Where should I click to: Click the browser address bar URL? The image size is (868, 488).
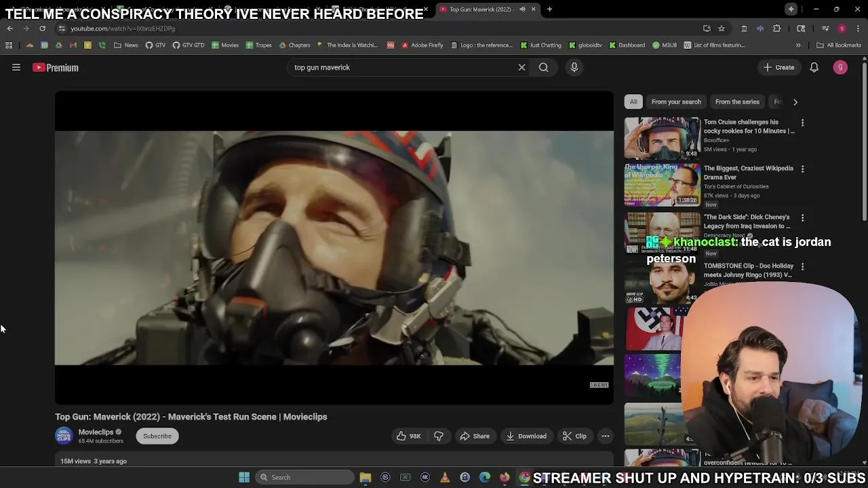click(123, 28)
